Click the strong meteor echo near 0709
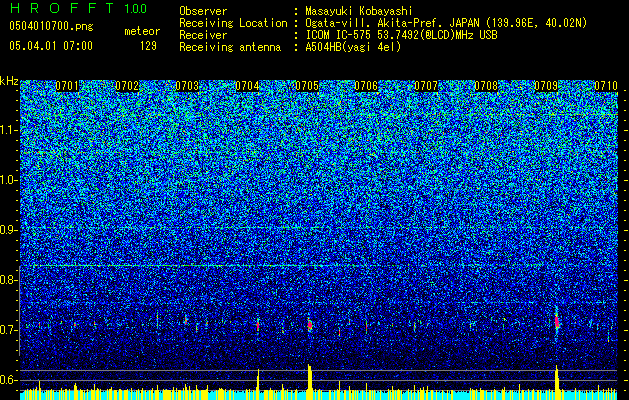The width and height of the screenshot is (629, 400). coord(557,321)
